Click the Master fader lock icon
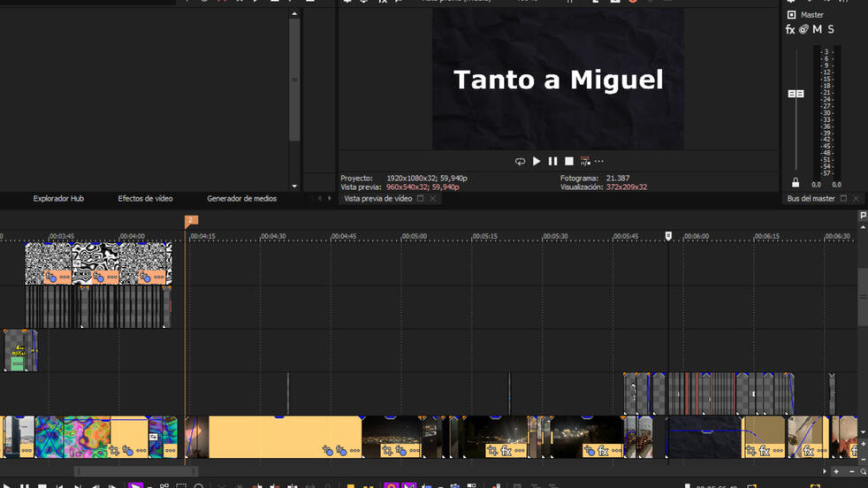 click(796, 183)
